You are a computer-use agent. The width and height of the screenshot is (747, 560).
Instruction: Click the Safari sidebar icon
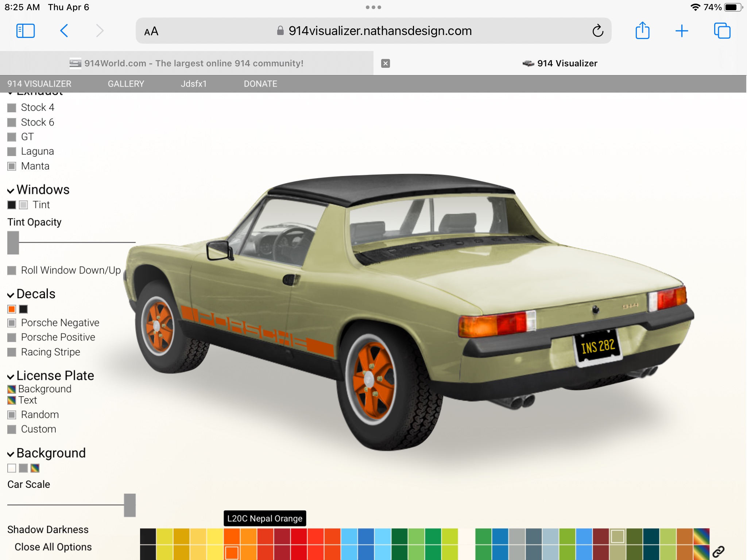pyautogui.click(x=26, y=31)
